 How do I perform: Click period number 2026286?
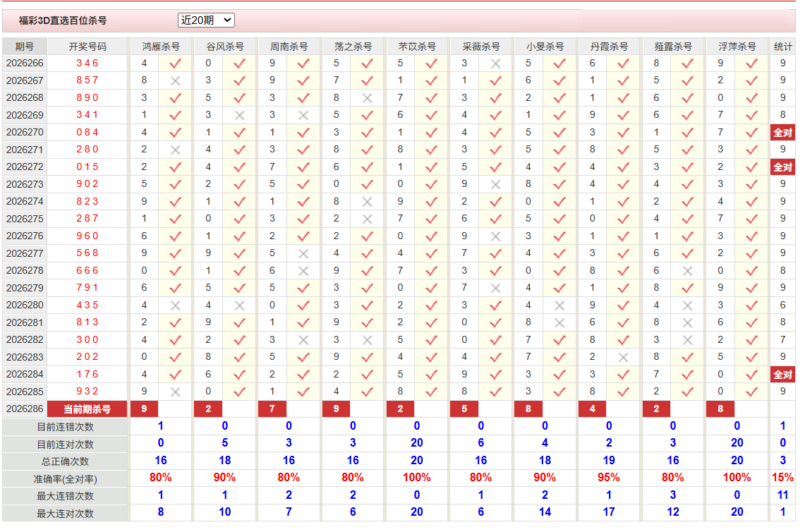click(25, 409)
